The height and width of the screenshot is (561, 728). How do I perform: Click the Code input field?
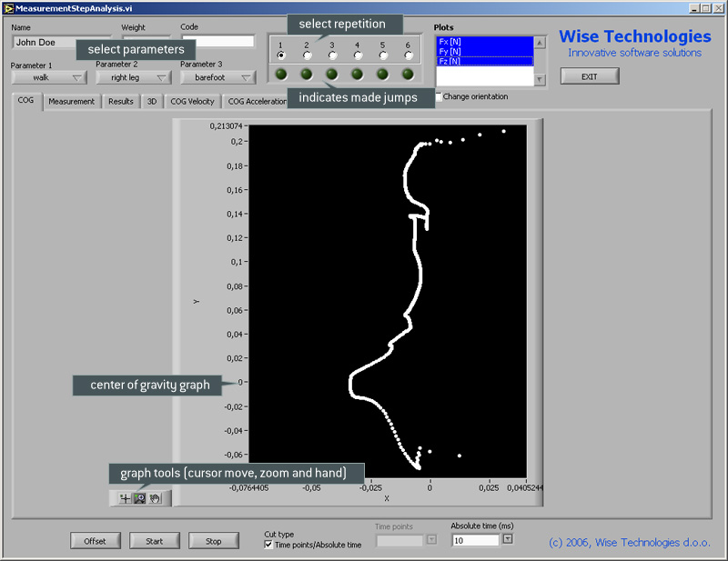pyautogui.click(x=217, y=41)
